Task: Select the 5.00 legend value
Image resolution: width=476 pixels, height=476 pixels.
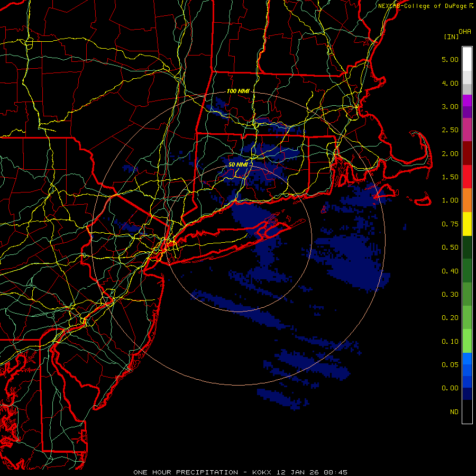Action: pos(450,59)
